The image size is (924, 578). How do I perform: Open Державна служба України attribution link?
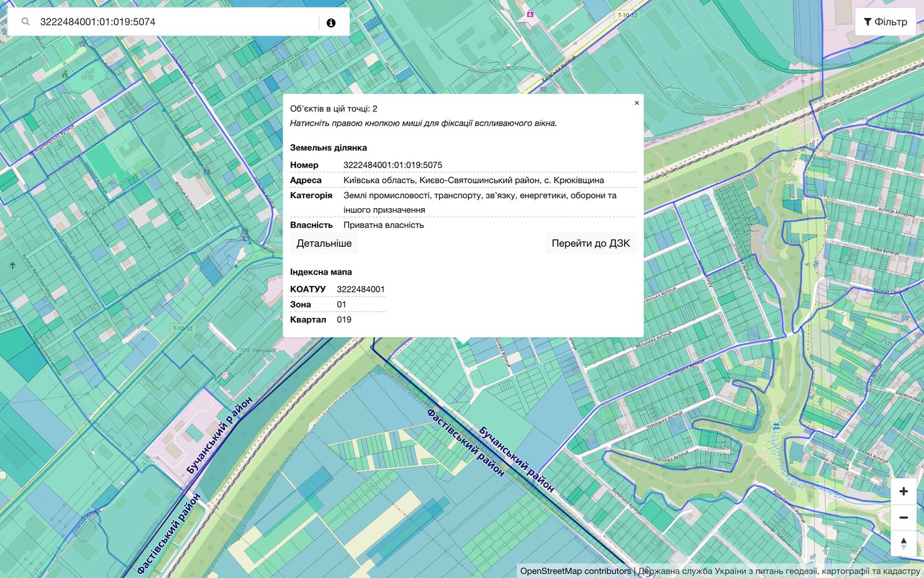pos(779,571)
